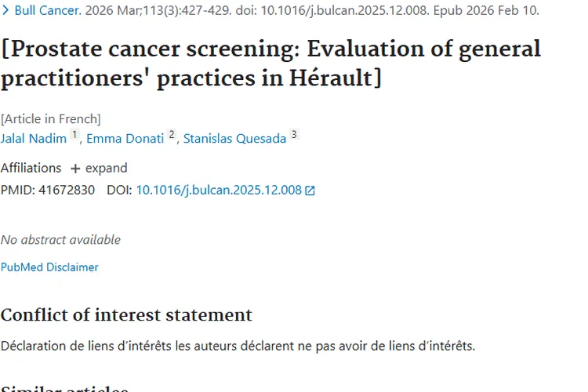Open author Emma Donati's link
The image size is (588, 392).
(125, 139)
